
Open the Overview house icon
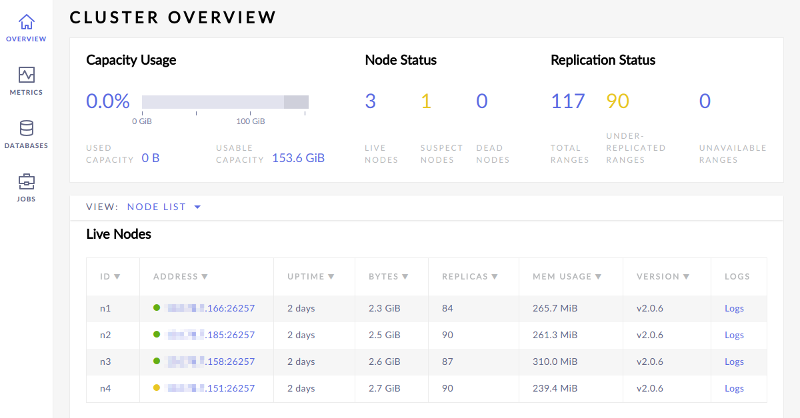(26, 22)
